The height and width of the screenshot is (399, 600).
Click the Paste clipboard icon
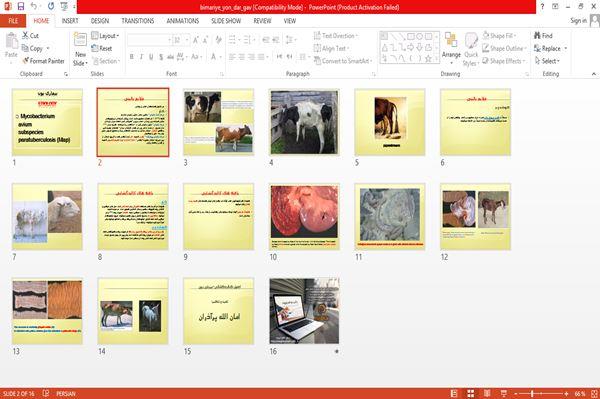11,41
